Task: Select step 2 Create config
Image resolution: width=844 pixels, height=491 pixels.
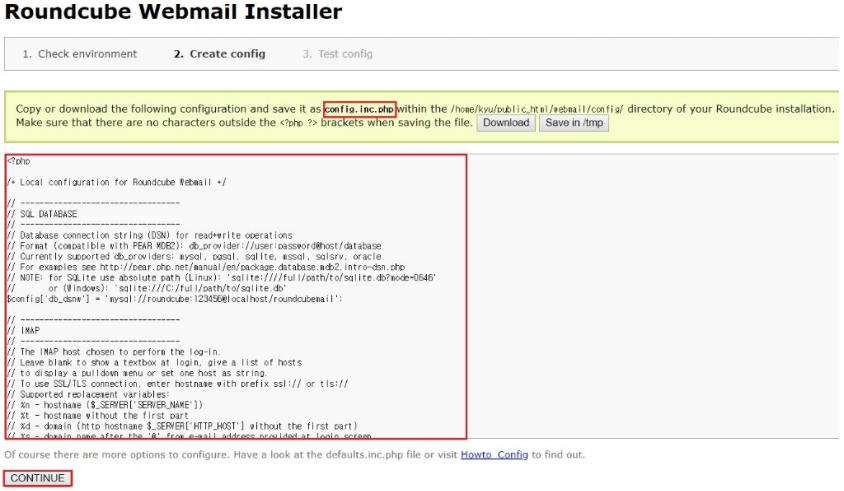Action: tap(219, 54)
